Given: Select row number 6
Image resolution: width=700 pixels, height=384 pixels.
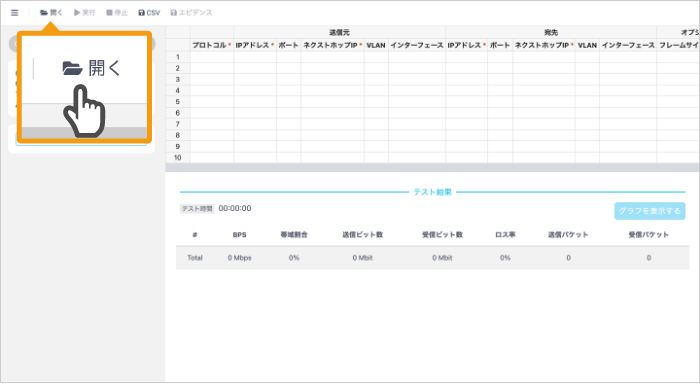Looking at the screenshot, I should (x=178, y=113).
